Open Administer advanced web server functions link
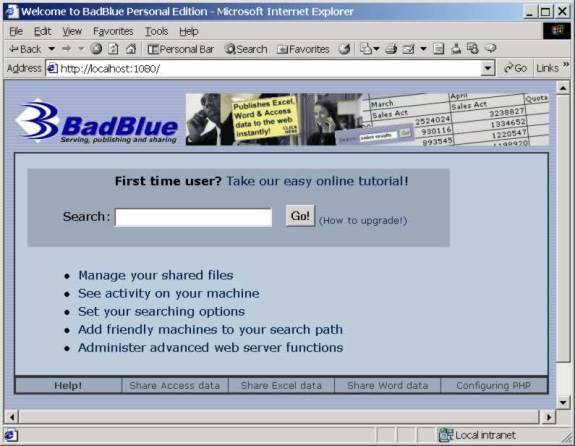The height and width of the screenshot is (446, 575). pyautogui.click(x=211, y=347)
